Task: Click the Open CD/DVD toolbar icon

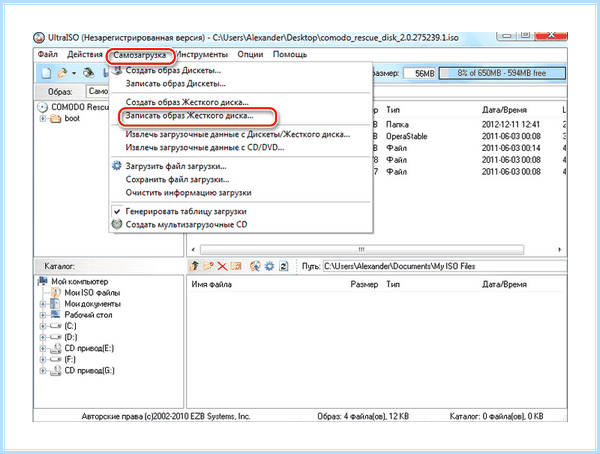Action: pyautogui.click(x=89, y=73)
